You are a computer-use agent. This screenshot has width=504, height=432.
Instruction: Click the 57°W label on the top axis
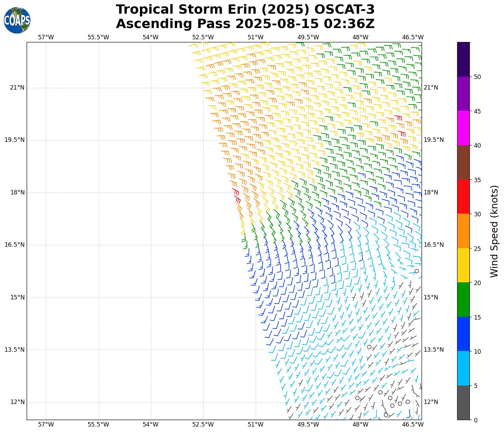[46, 37]
